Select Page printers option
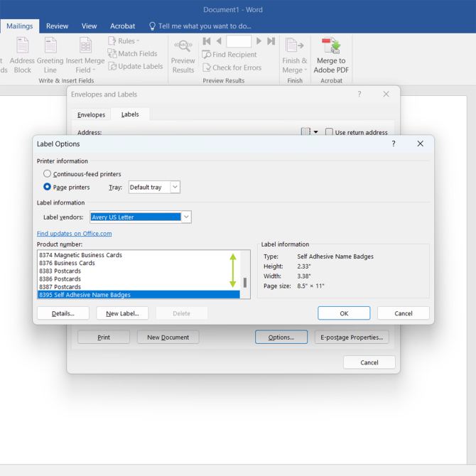This screenshot has width=476, height=476. (x=47, y=187)
